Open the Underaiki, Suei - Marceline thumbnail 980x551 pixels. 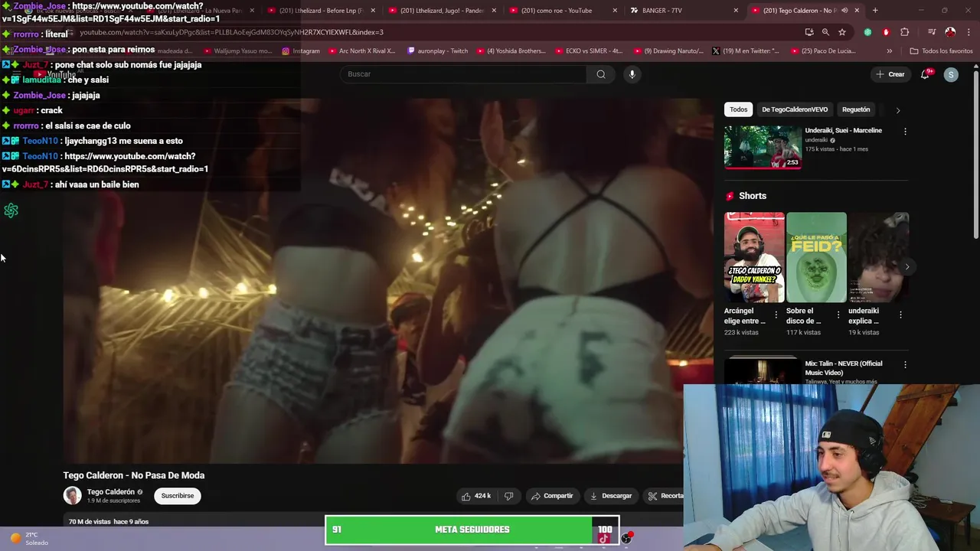(x=763, y=146)
